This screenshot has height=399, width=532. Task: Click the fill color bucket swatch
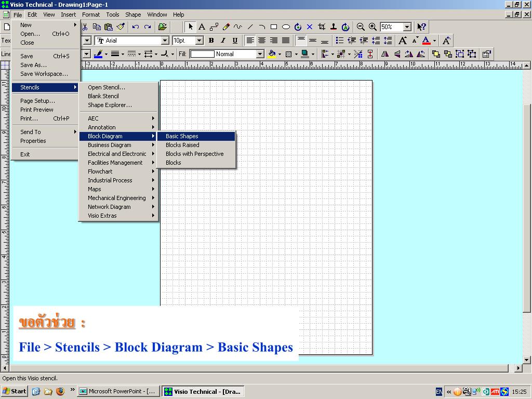[272, 54]
